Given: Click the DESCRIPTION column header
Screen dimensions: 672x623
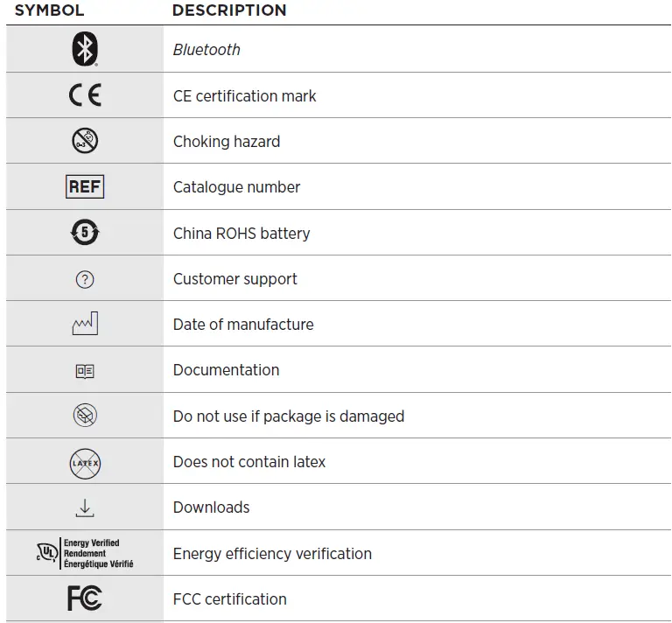Looking at the screenshot, I should [229, 11].
